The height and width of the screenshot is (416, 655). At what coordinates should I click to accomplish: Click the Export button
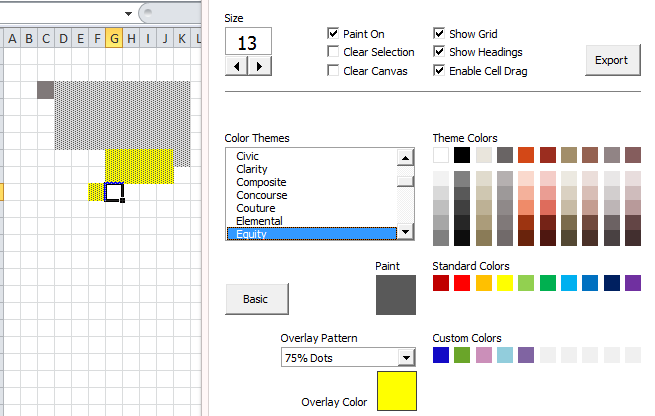coord(611,60)
